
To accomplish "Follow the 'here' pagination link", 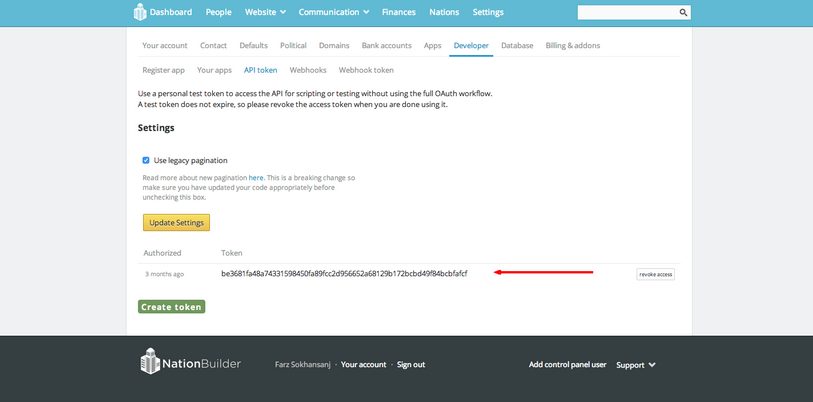I will click(x=256, y=178).
